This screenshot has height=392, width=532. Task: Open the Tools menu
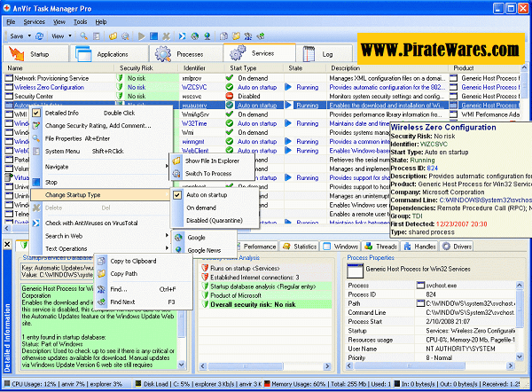pos(81,22)
